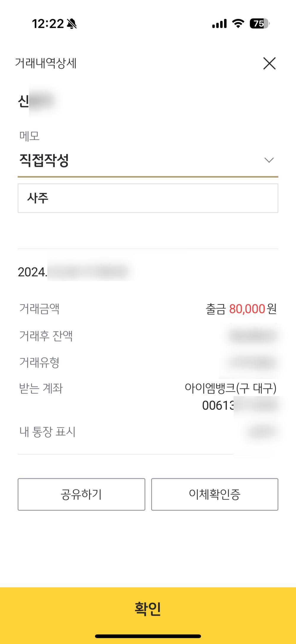Tap the 12:22 clock in status bar

click(48, 24)
